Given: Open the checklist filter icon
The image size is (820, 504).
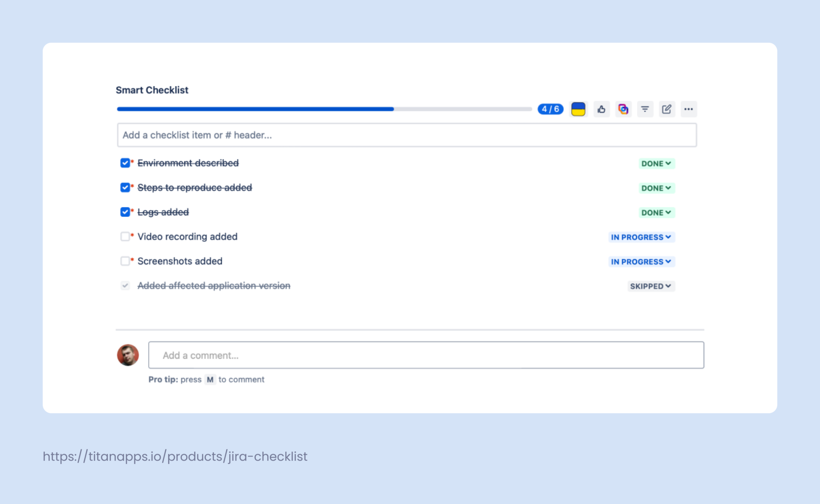Looking at the screenshot, I should tap(645, 109).
